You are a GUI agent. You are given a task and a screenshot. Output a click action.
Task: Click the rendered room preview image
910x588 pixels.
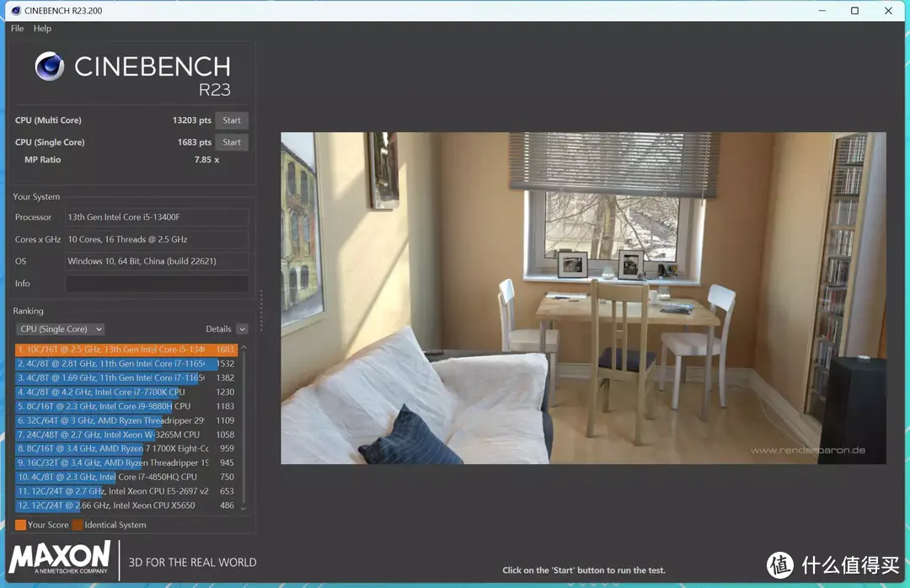[583, 297]
